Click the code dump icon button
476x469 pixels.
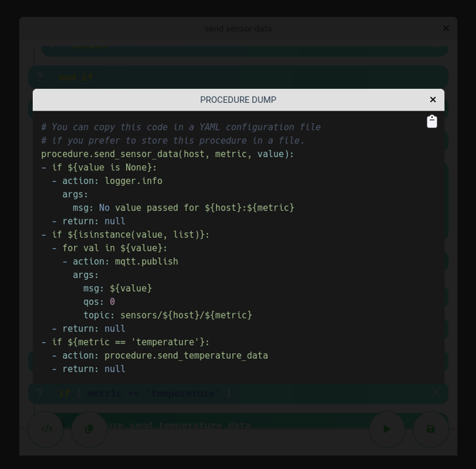46,429
